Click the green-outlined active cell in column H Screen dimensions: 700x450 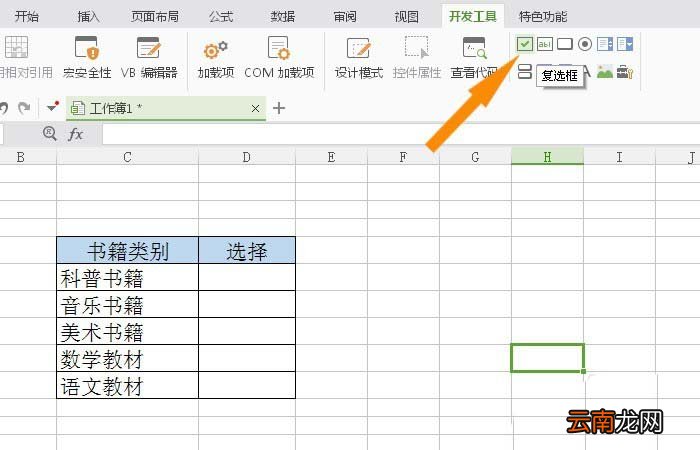(547, 358)
